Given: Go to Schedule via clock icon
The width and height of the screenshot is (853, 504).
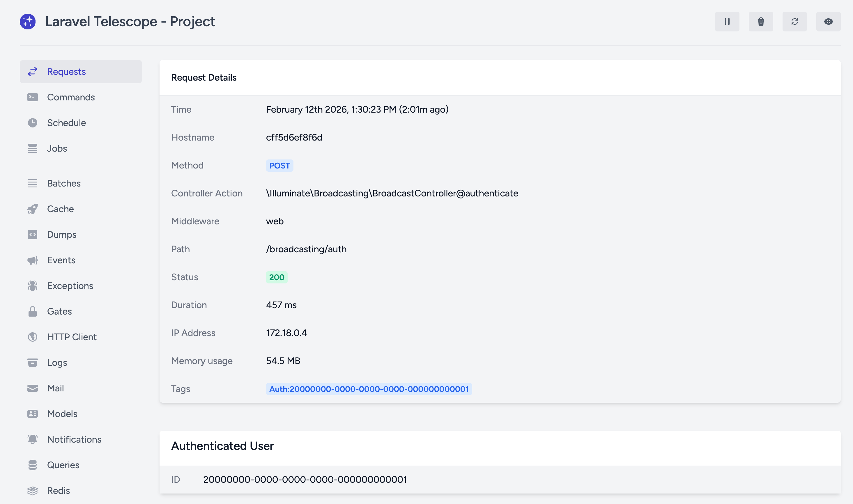Looking at the screenshot, I should click(x=33, y=123).
